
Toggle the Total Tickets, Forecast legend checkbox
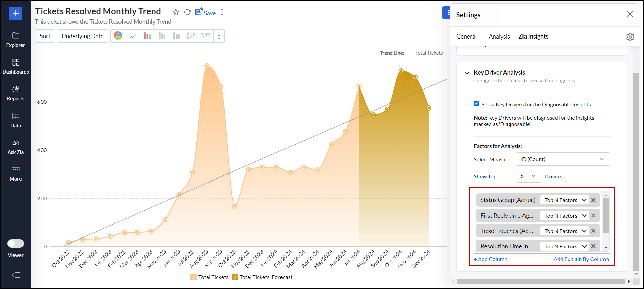[x=235, y=277]
